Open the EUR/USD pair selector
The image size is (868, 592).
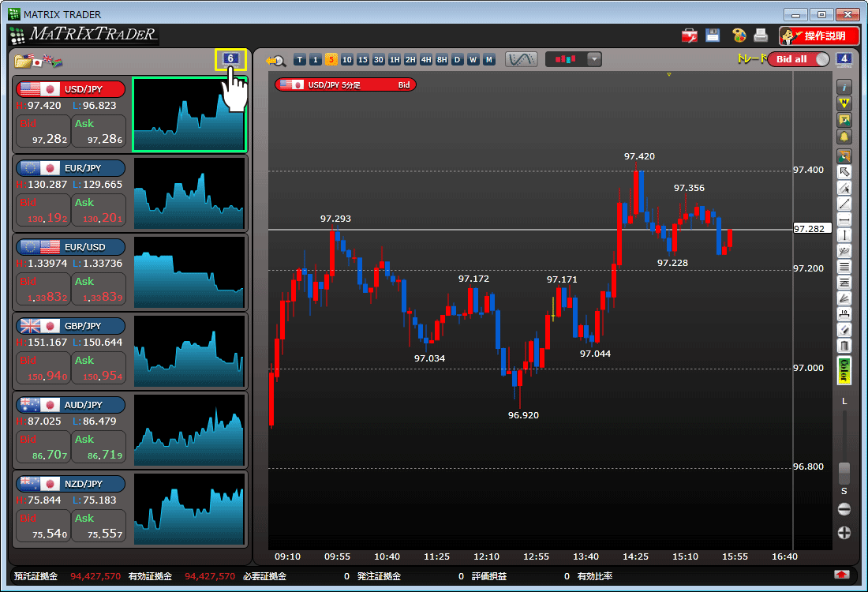click(x=71, y=247)
